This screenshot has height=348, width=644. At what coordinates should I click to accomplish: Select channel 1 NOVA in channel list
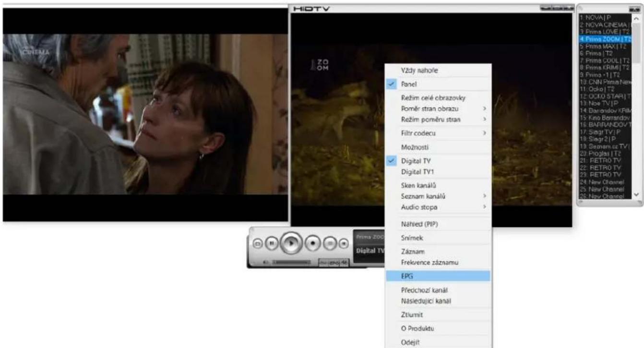[x=605, y=17]
